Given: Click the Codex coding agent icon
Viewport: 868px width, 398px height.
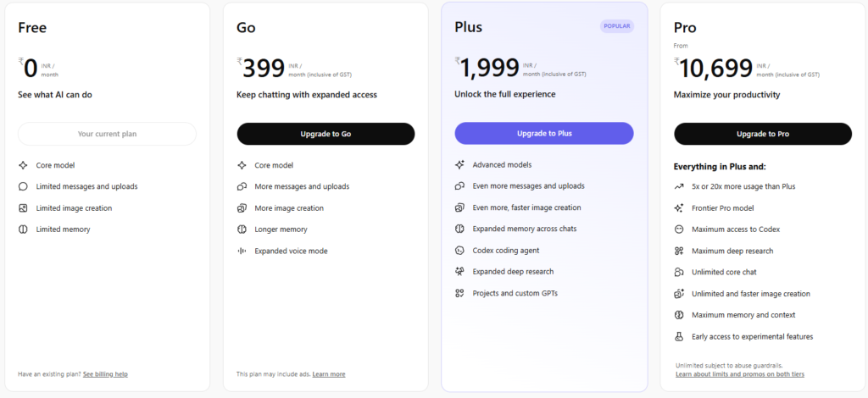Looking at the screenshot, I should tap(459, 251).
